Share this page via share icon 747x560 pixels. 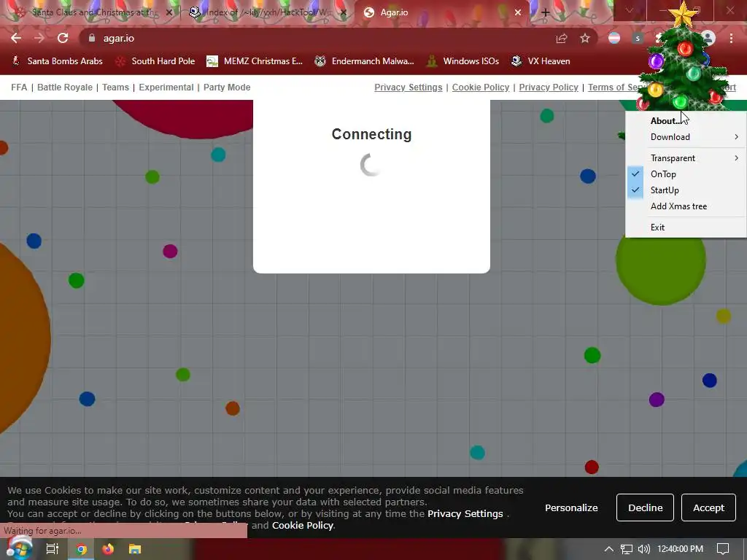(x=562, y=38)
